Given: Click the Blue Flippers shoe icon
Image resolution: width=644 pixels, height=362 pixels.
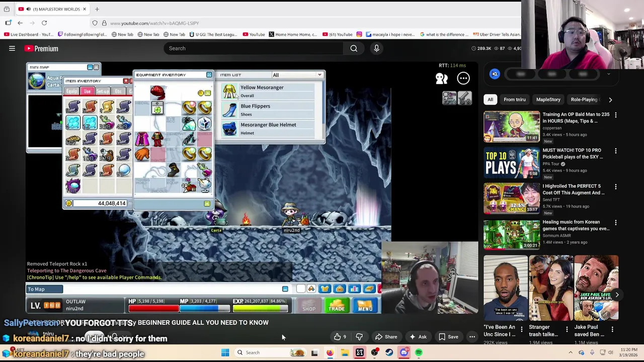Looking at the screenshot, I should (229, 110).
